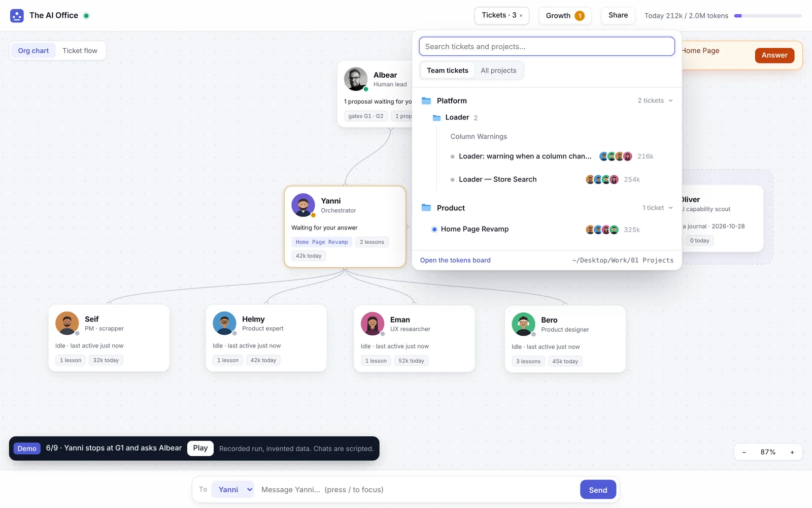Image resolution: width=812 pixels, height=508 pixels.
Task: Click the 254k token count
Action: [632, 179]
